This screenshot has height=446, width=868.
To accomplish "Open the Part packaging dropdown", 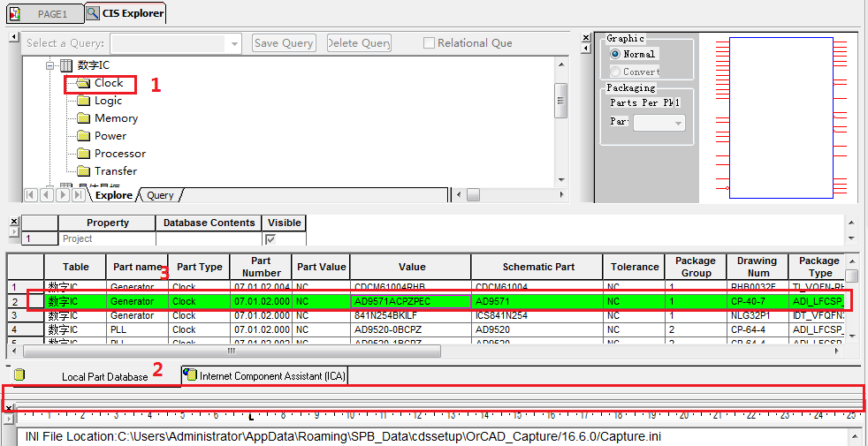I will [678, 124].
